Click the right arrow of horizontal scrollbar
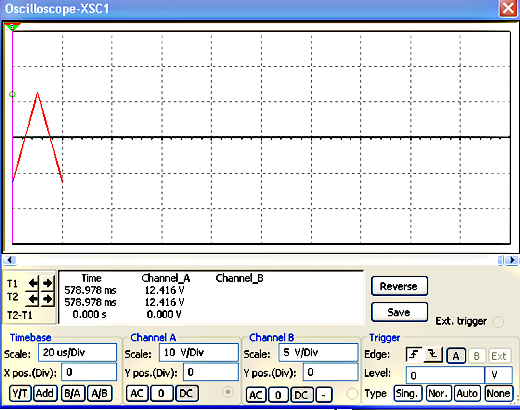This screenshot has width=520, height=410. (512, 260)
